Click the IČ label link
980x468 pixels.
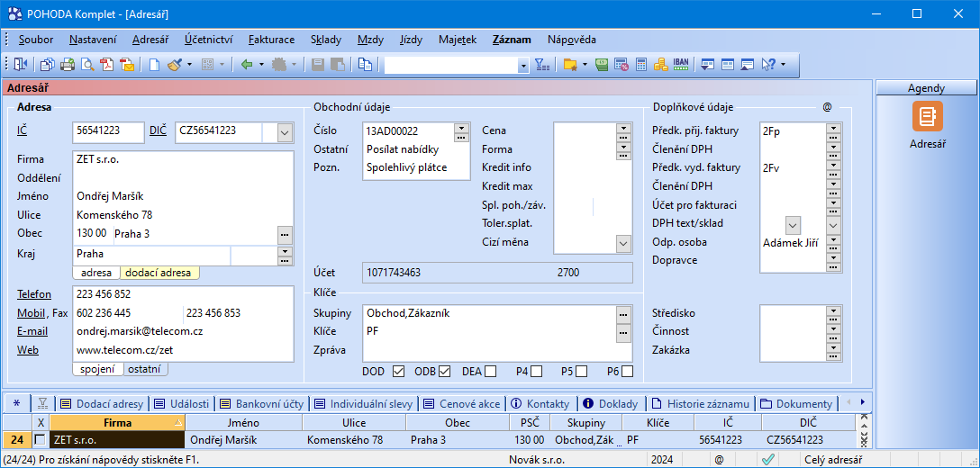[x=22, y=130]
